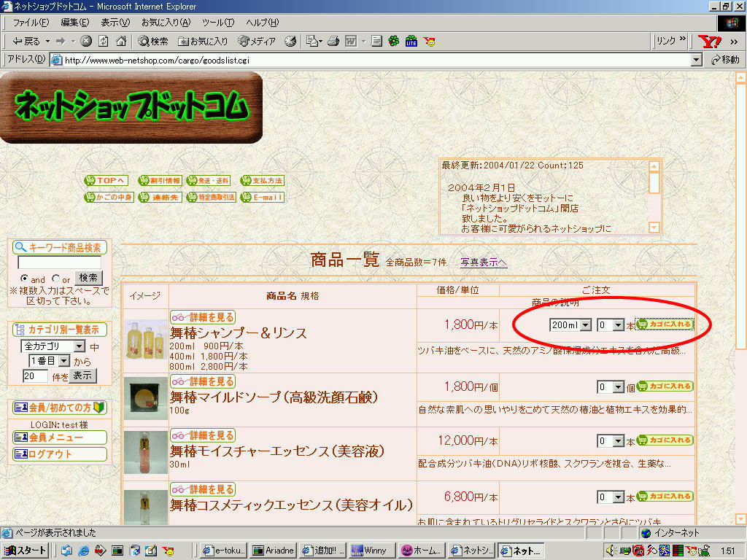This screenshot has height=560, width=747.
Task: Open quantity dropdown for shampoo & rinse
Action: [611, 324]
